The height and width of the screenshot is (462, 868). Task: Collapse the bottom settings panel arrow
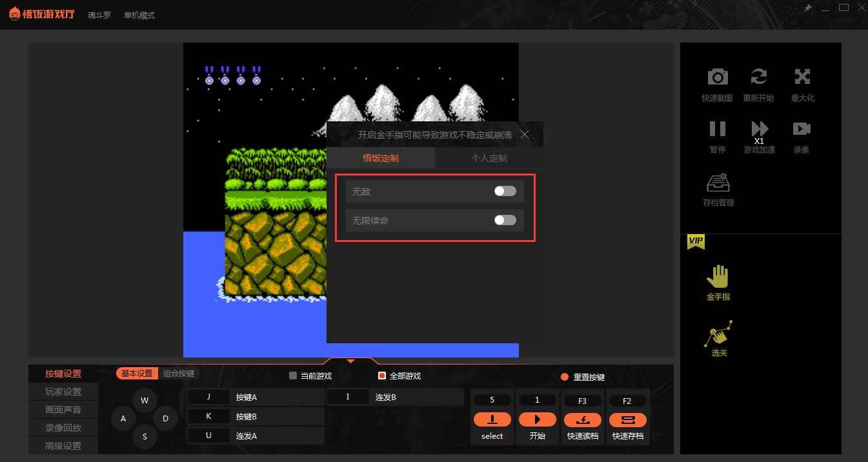[x=350, y=361]
